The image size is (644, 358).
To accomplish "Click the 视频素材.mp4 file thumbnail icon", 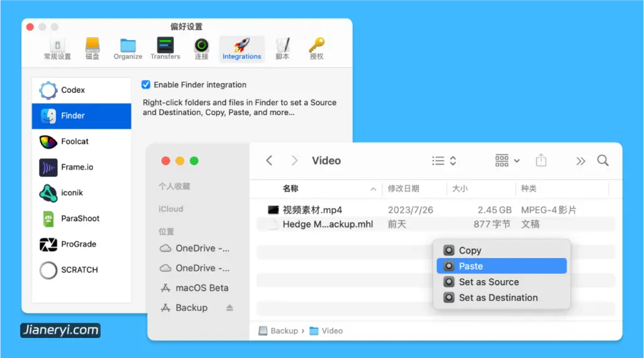I will click(x=273, y=210).
